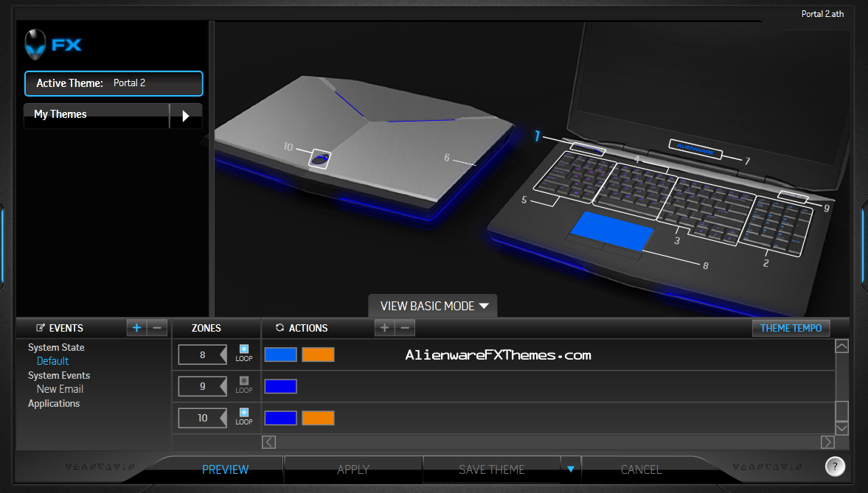Click the Theme Tempo button
Image resolution: width=868 pixels, height=493 pixels.
point(791,328)
